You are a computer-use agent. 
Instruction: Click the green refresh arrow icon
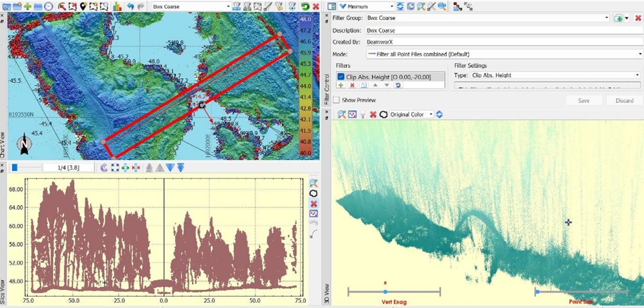[x=305, y=7]
